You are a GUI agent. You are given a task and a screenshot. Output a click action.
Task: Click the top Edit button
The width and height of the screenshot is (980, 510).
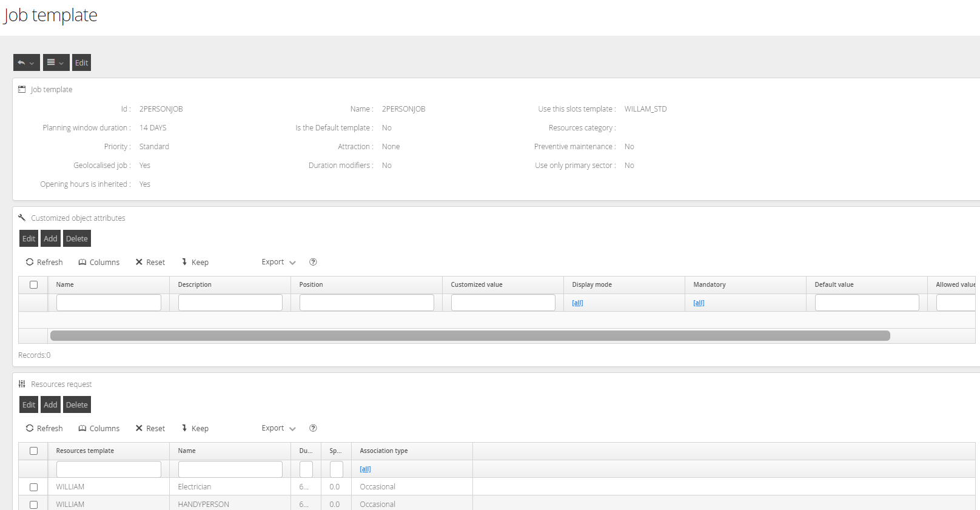[82, 62]
